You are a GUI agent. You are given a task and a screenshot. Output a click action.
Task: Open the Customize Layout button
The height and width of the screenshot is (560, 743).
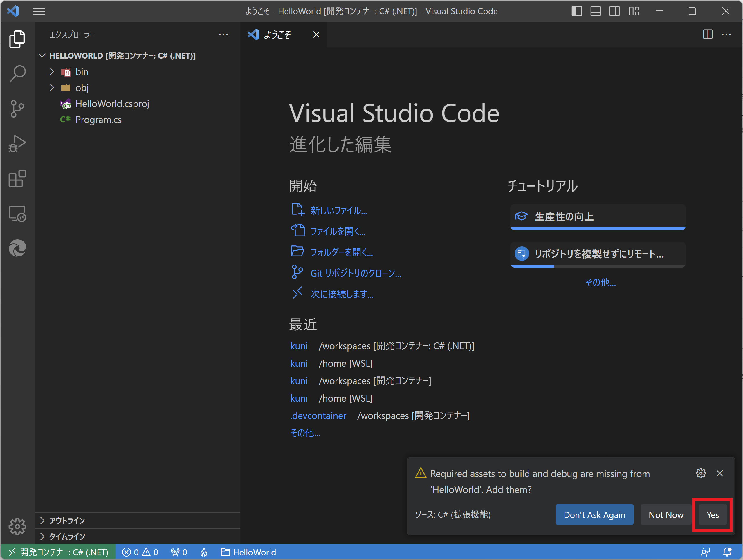pos(634,11)
